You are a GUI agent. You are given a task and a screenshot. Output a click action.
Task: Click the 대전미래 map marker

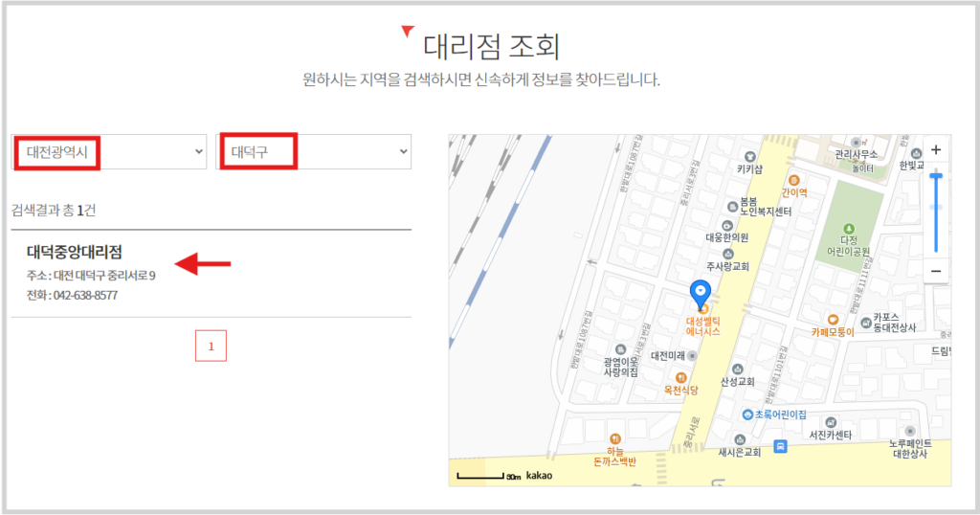pos(692,356)
